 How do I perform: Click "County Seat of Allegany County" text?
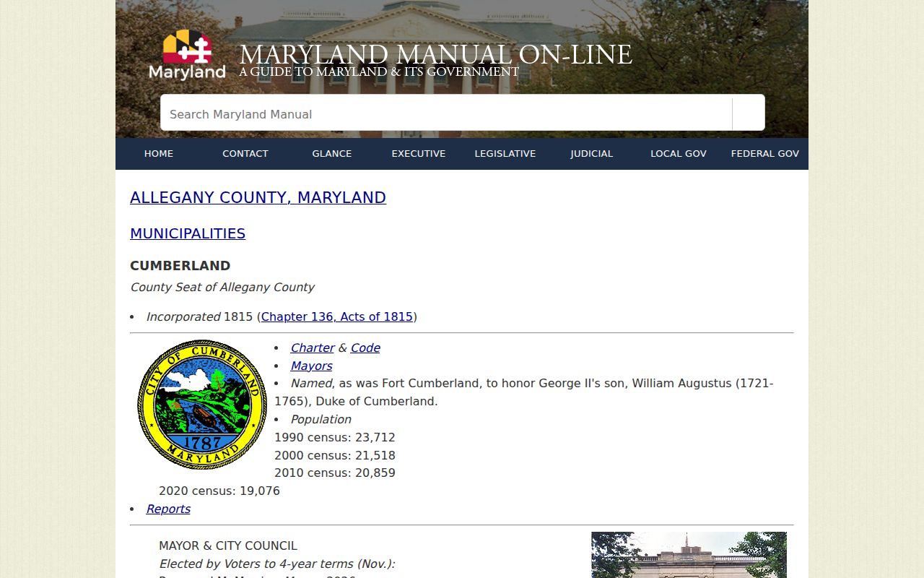point(222,287)
